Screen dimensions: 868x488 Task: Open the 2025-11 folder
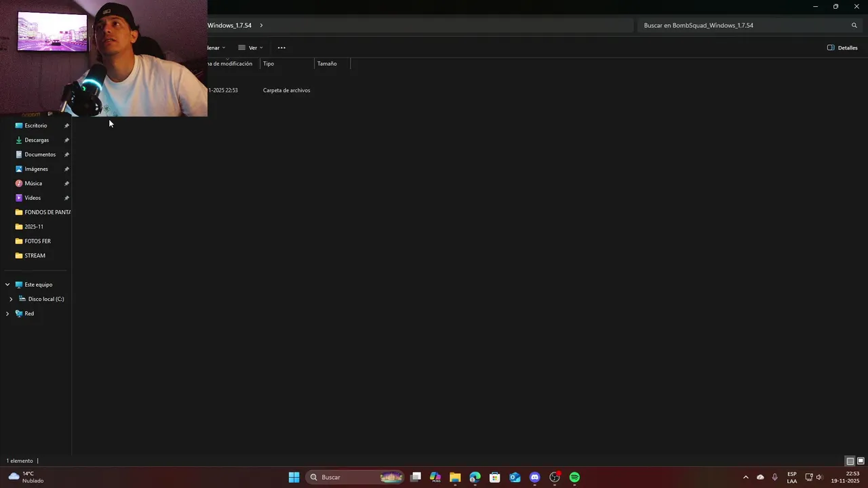(x=35, y=226)
